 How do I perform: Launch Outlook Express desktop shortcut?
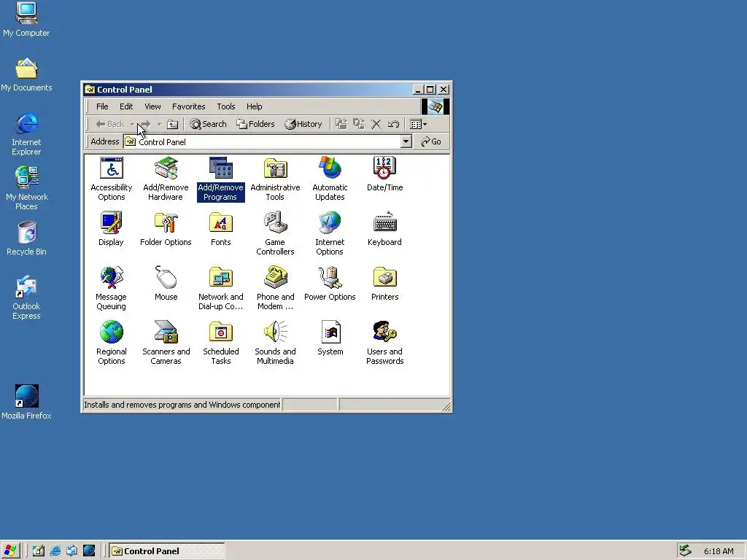(x=26, y=298)
